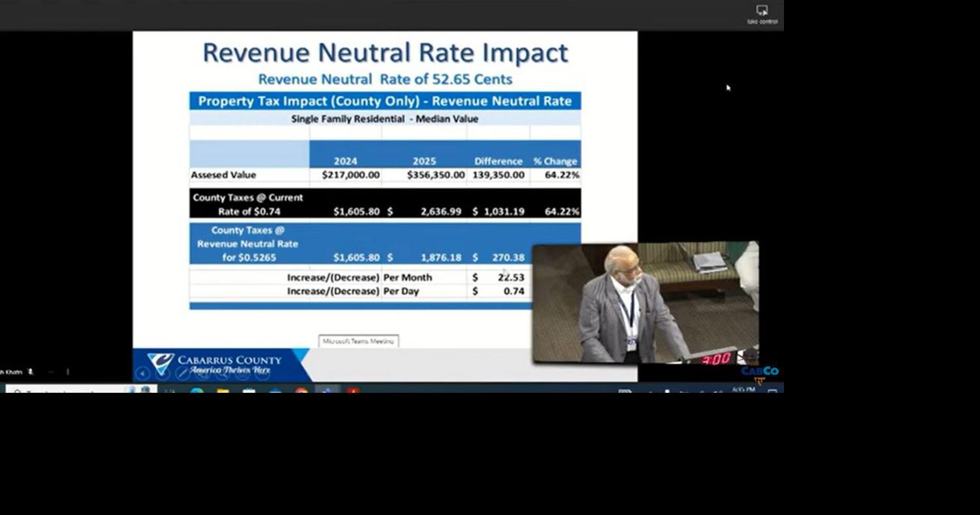The width and height of the screenshot is (980, 515).
Task: Select the speaker video thumbnail
Action: (645, 303)
